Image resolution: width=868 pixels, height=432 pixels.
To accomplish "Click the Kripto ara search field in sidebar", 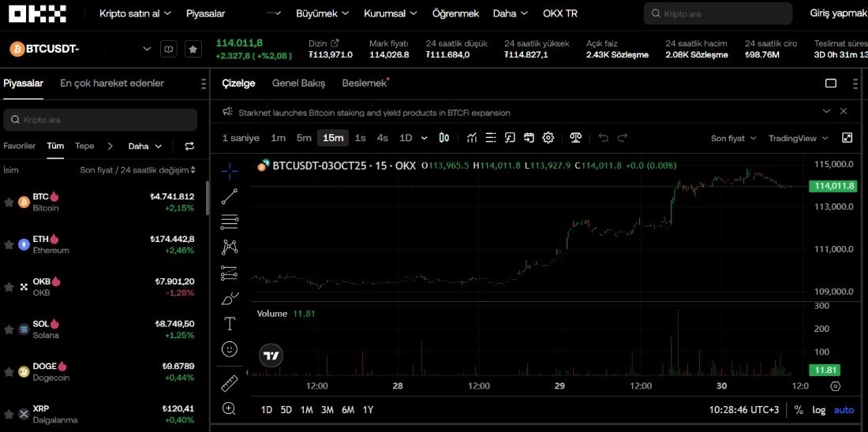I will click(101, 120).
